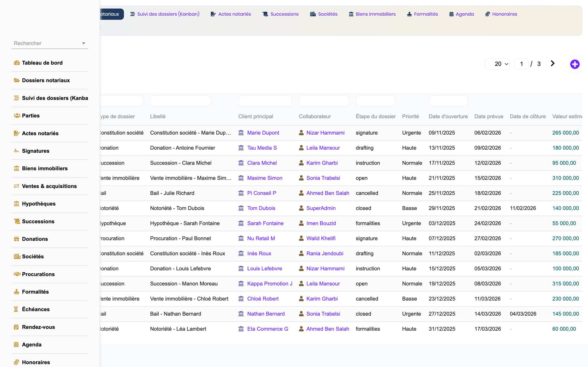Click the Collaborateur filter field

[324, 101]
